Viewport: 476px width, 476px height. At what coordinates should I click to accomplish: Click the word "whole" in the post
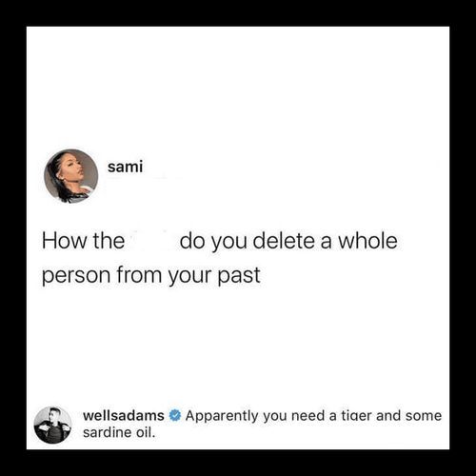(x=367, y=241)
